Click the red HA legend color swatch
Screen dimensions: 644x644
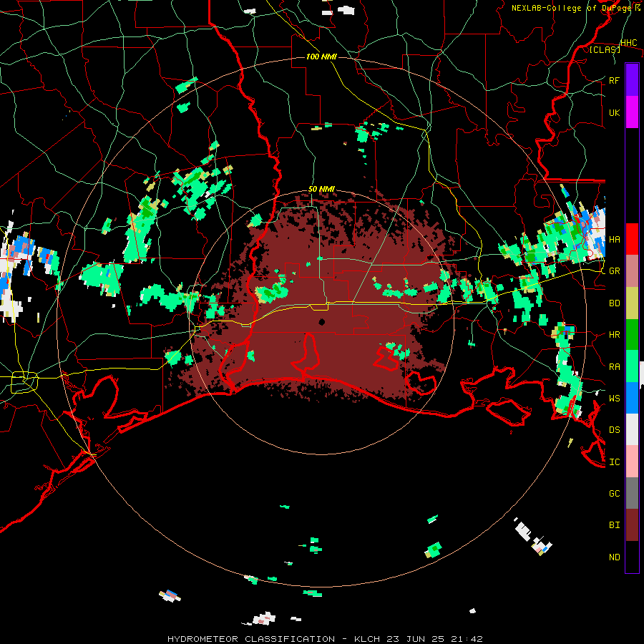coord(632,239)
